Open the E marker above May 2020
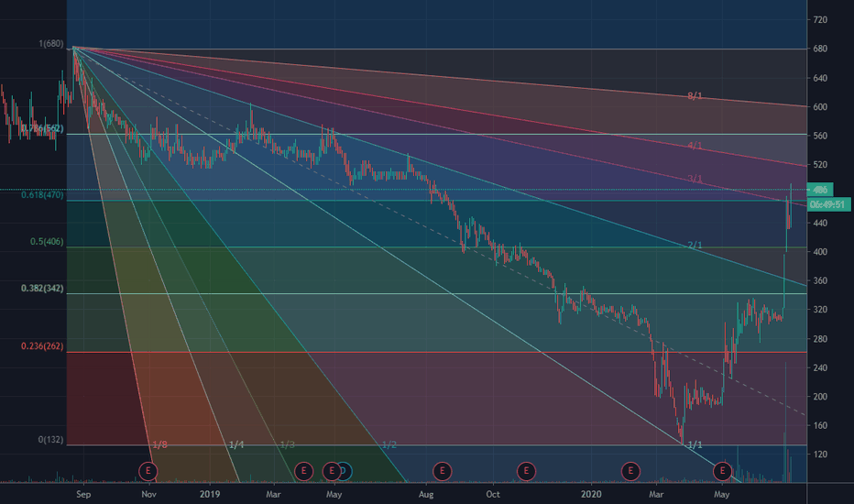Viewport: 854px width, 504px height. [x=723, y=471]
